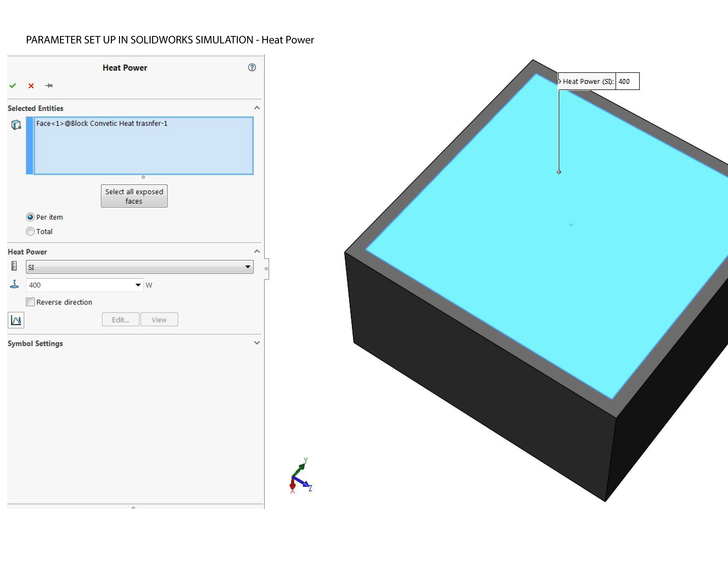The width and height of the screenshot is (728, 563).
Task: Click the Selected Entities heading
Action: coord(36,108)
